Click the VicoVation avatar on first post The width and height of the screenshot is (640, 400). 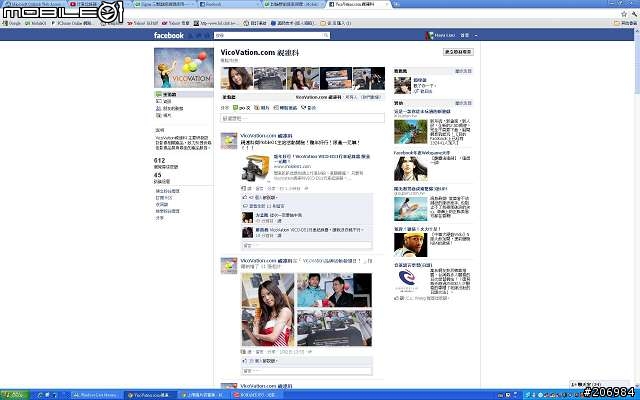coord(229,141)
